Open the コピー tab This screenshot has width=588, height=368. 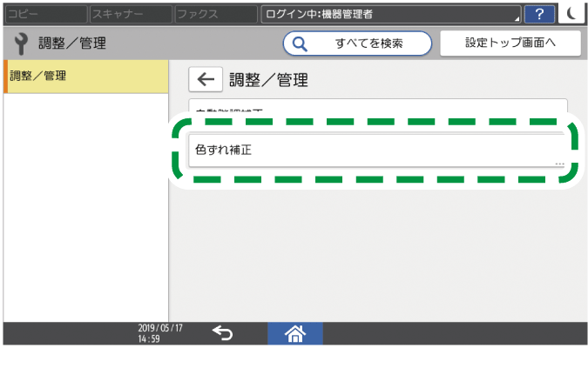point(46,14)
